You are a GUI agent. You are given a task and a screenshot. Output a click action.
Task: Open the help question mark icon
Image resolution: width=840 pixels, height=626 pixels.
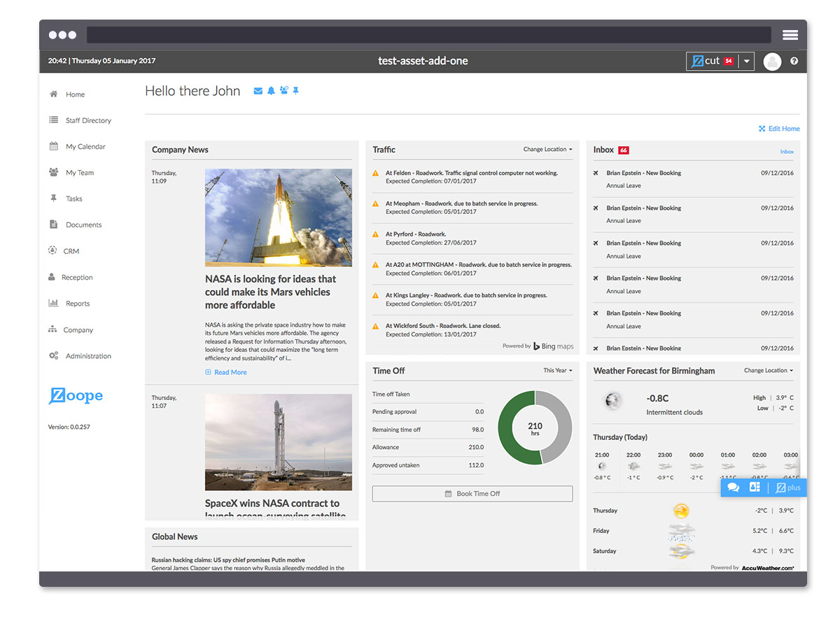(794, 61)
